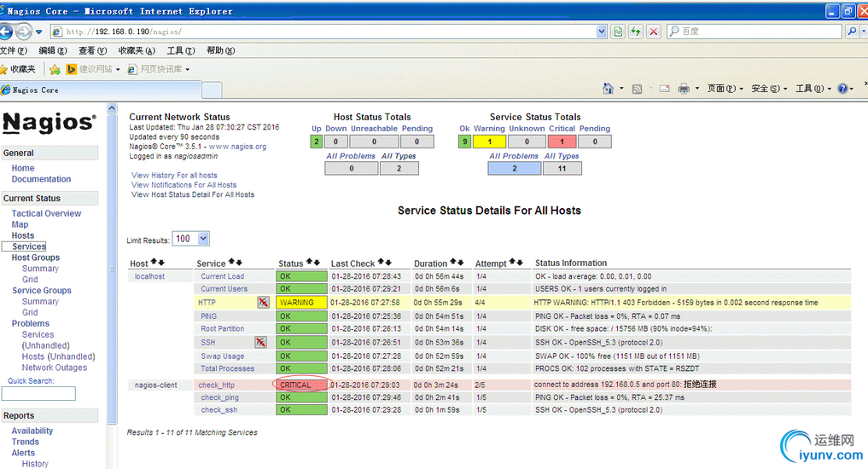Open a new blank tab
This screenshot has height=469, width=868.
point(212,90)
